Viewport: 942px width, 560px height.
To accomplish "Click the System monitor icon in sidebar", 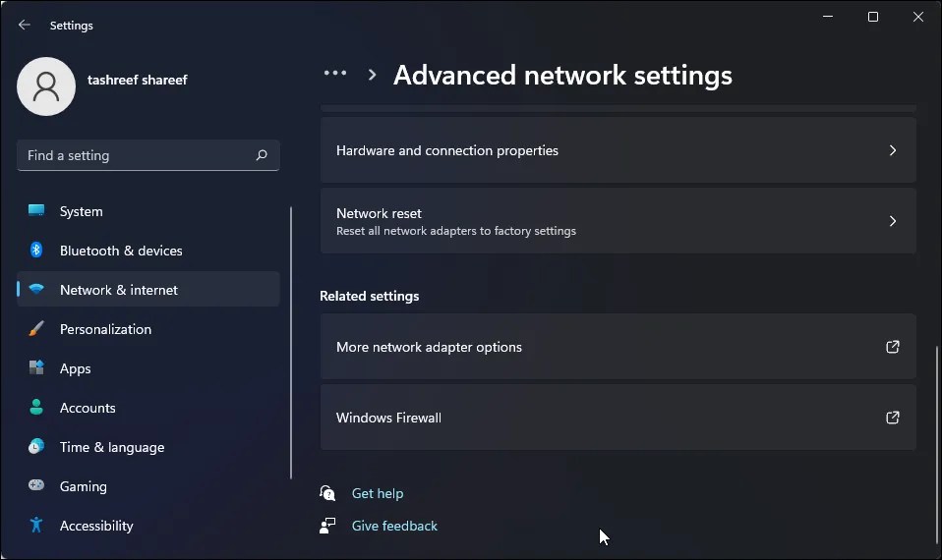I will point(36,211).
